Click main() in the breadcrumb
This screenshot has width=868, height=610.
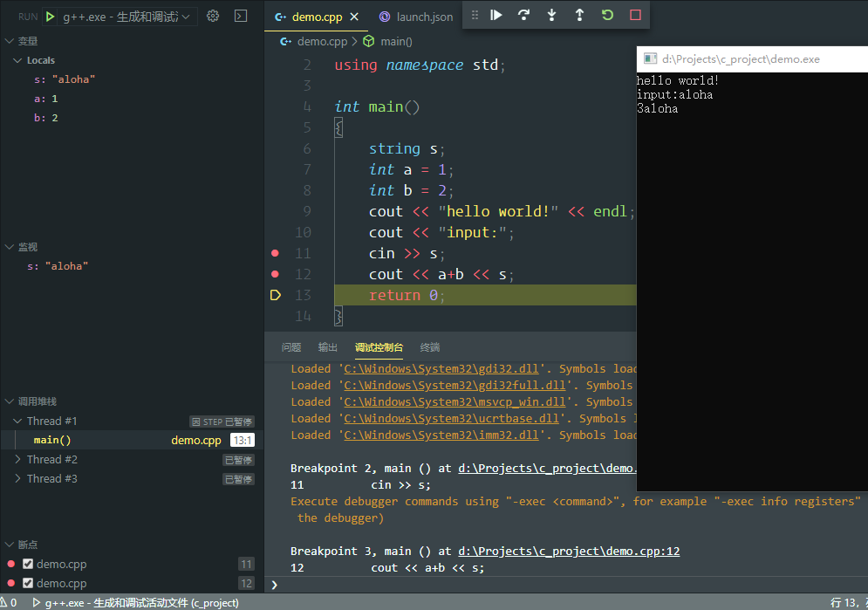pos(396,42)
